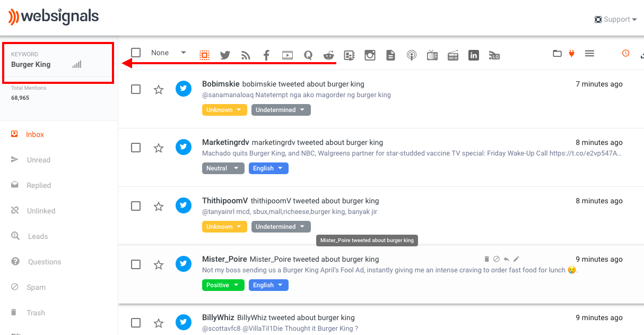Image resolution: width=644 pixels, height=335 pixels.
Task: Select the All sources filter icon
Action: click(205, 55)
